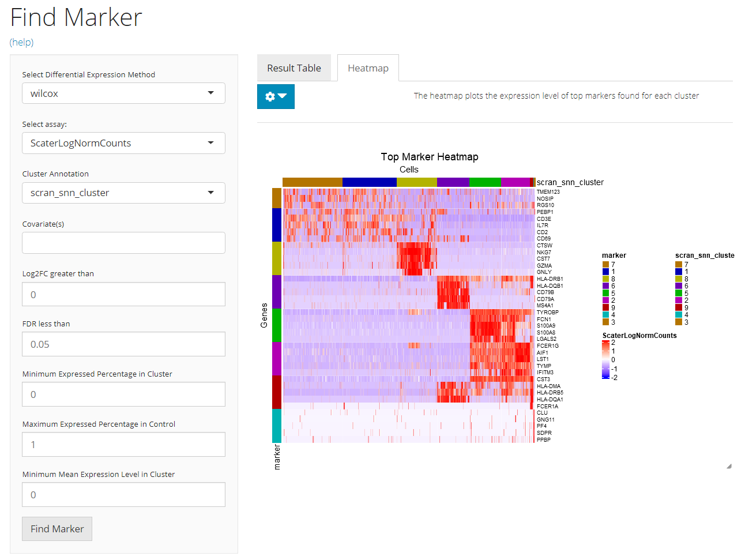Screen dimensions: 745x560
Task: Open the gear settings dropdown for heatmap
Action: tap(276, 96)
